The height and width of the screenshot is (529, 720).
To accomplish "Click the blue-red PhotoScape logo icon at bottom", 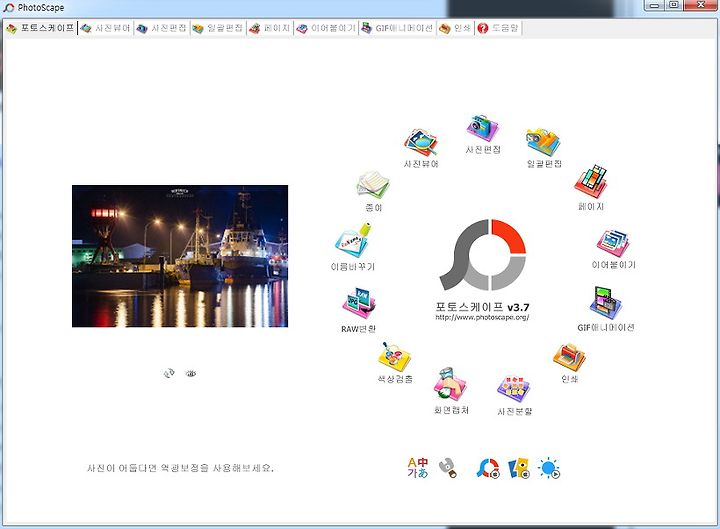I will point(488,468).
